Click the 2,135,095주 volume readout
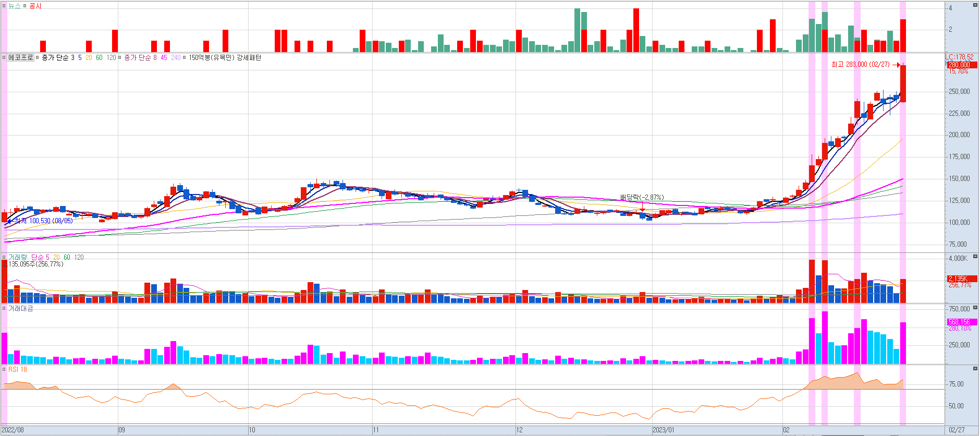The height and width of the screenshot is (436, 980). (33, 264)
